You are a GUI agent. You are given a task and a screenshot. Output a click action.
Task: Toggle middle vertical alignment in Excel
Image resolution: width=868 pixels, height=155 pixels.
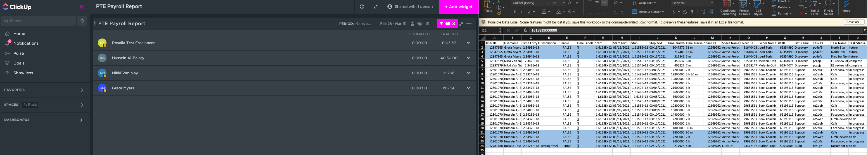[x=597, y=3]
